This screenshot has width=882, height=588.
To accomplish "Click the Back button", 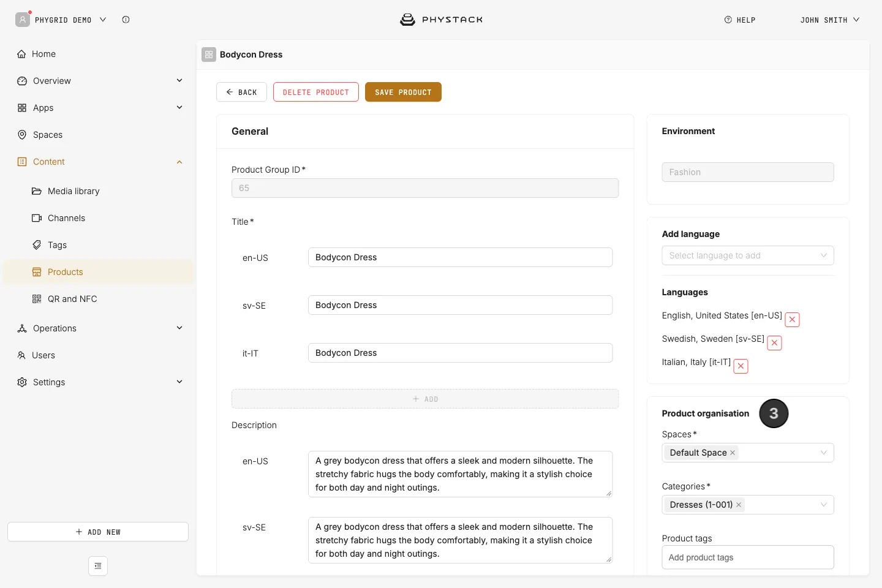I will tap(241, 92).
